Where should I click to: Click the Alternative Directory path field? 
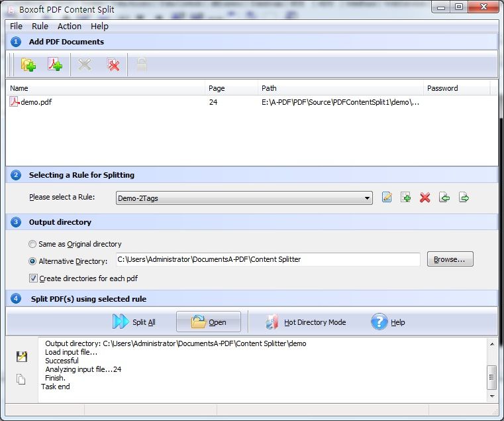coord(268,259)
